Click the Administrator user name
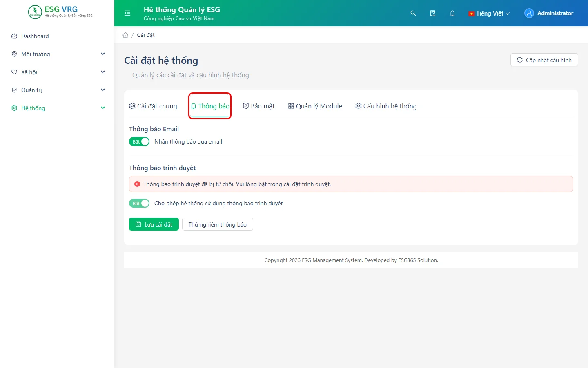Screen dimensions: 588x368 coord(555,13)
